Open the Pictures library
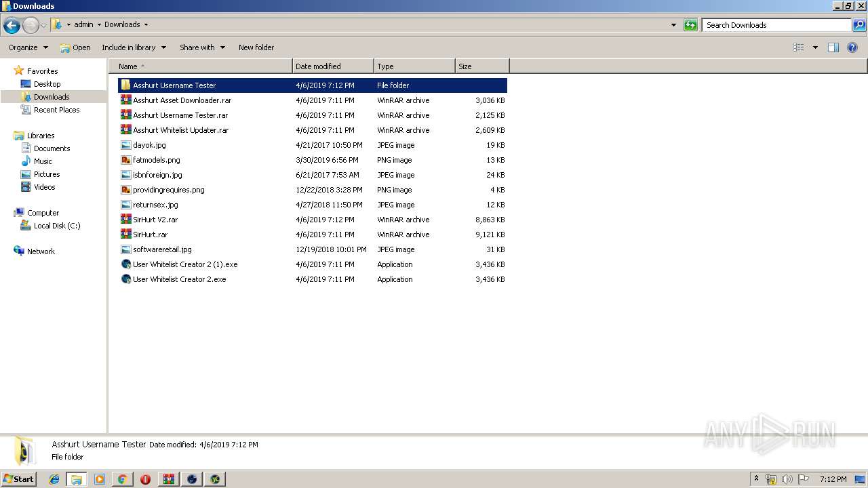Image resolution: width=868 pixels, height=488 pixels. (47, 174)
